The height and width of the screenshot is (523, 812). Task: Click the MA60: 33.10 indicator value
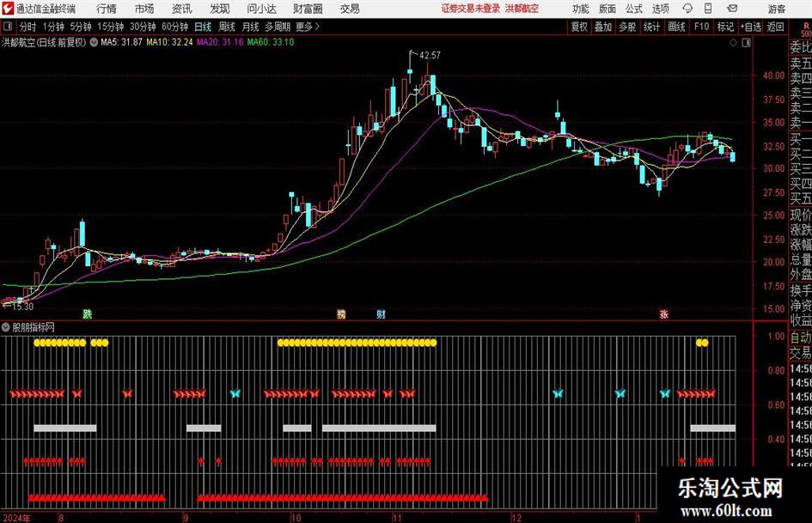coord(271,42)
